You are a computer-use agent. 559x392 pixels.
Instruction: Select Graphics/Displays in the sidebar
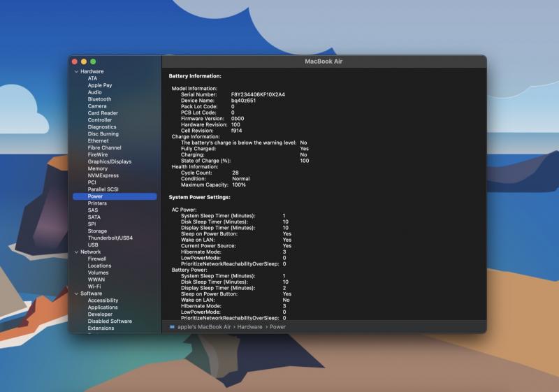pos(110,162)
